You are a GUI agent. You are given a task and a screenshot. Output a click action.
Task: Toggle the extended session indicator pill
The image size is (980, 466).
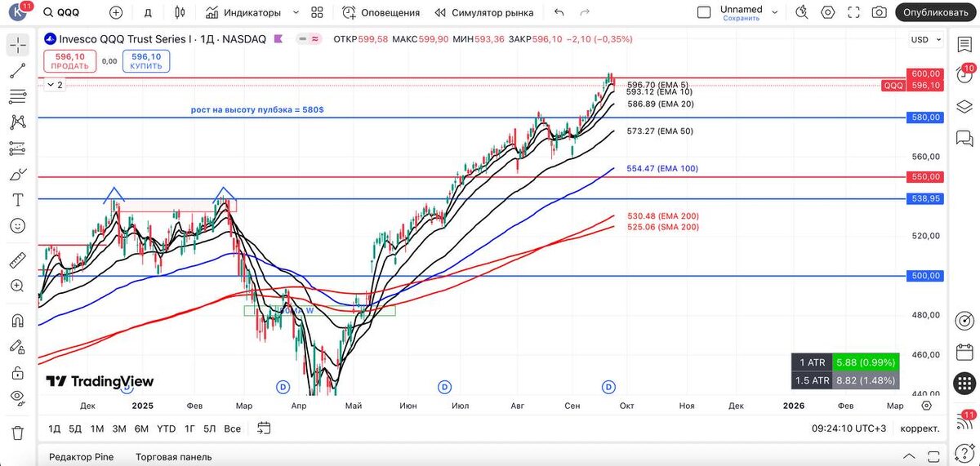(310, 39)
